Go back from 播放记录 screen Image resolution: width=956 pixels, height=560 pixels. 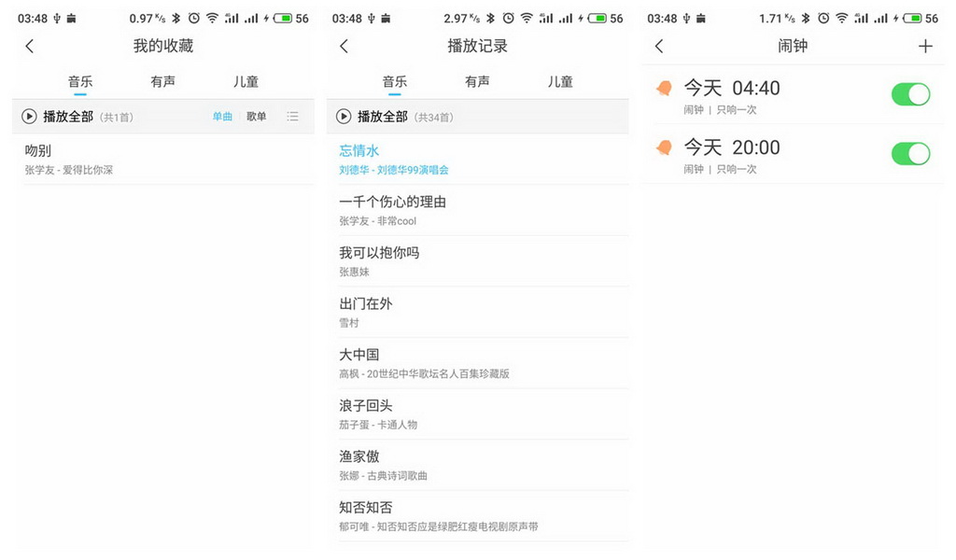(344, 46)
